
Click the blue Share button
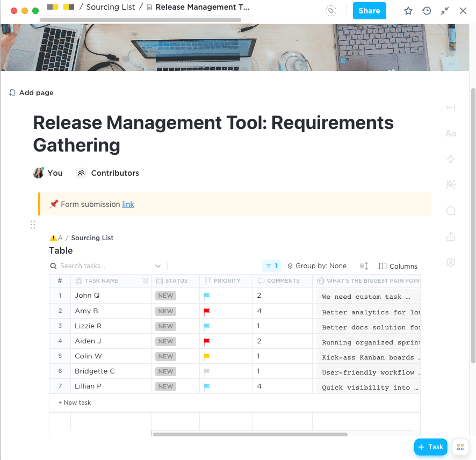pos(369,11)
